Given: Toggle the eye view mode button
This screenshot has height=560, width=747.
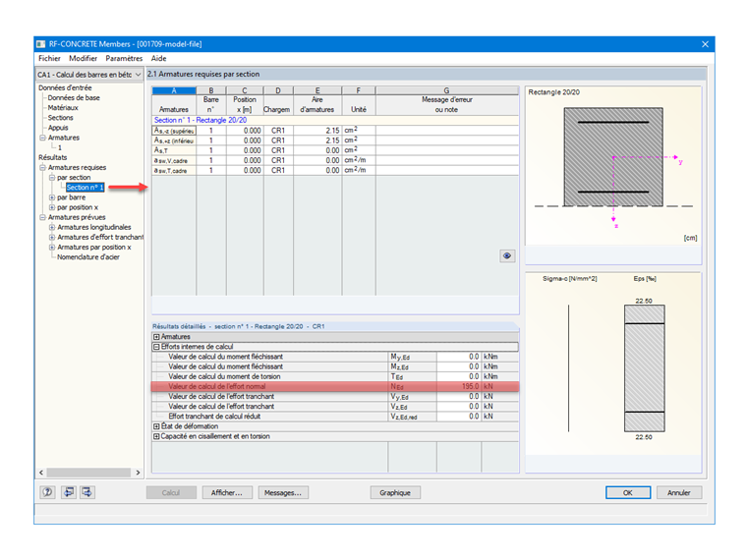Looking at the screenshot, I should tap(507, 255).
